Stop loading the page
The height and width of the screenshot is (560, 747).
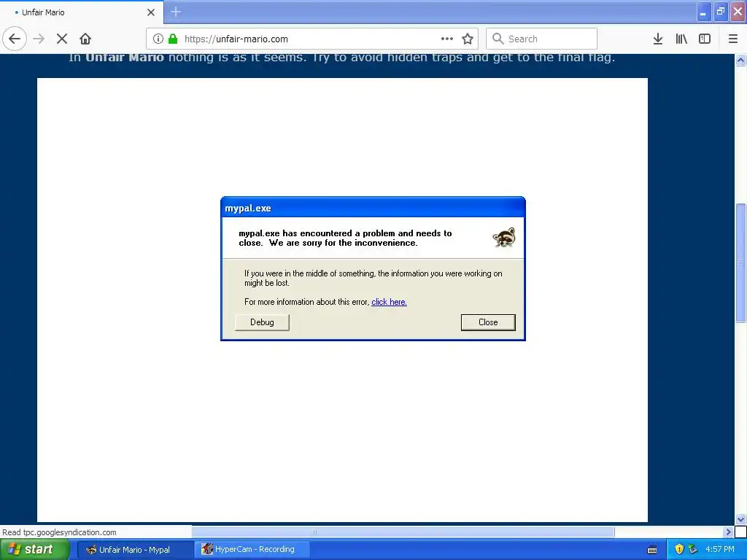click(x=62, y=39)
